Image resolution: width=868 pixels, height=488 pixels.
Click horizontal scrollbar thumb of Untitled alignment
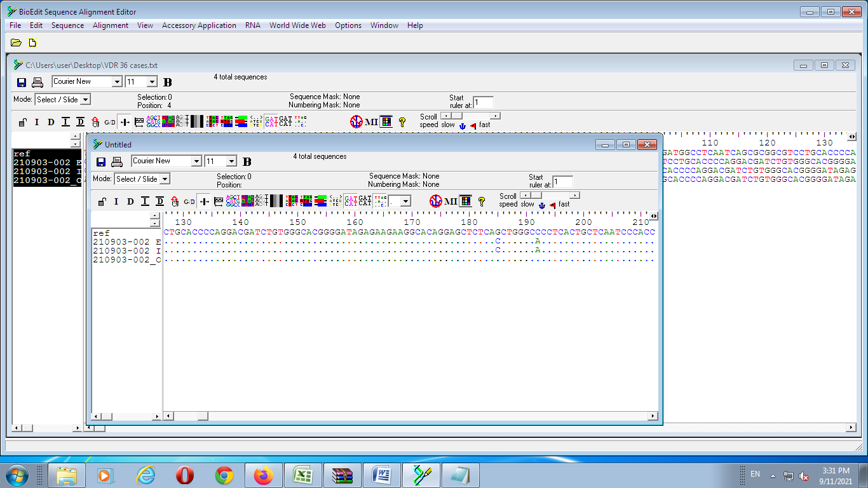(202, 416)
